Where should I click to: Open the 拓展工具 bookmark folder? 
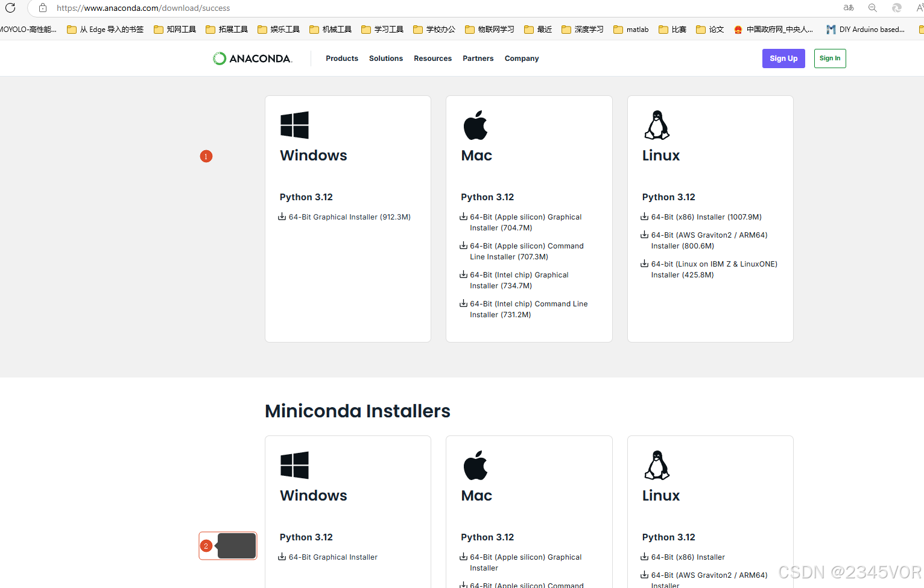coord(227,29)
